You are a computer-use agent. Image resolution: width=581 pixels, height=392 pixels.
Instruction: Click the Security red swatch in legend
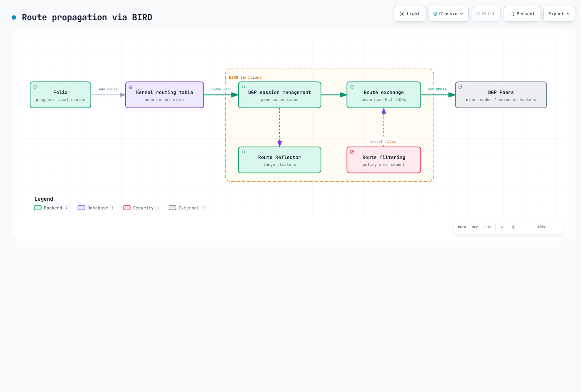tap(127, 208)
